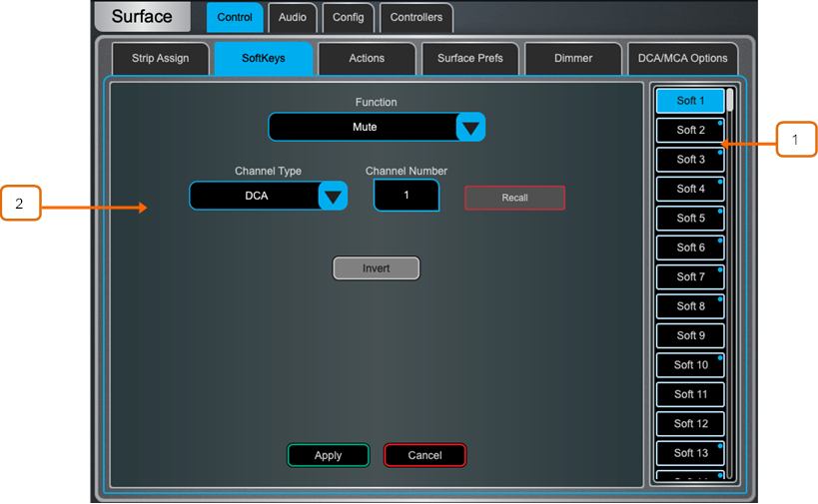818x504 pixels.
Task: Open DCA/MCA Options tab
Action: pyautogui.click(x=682, y=59)
